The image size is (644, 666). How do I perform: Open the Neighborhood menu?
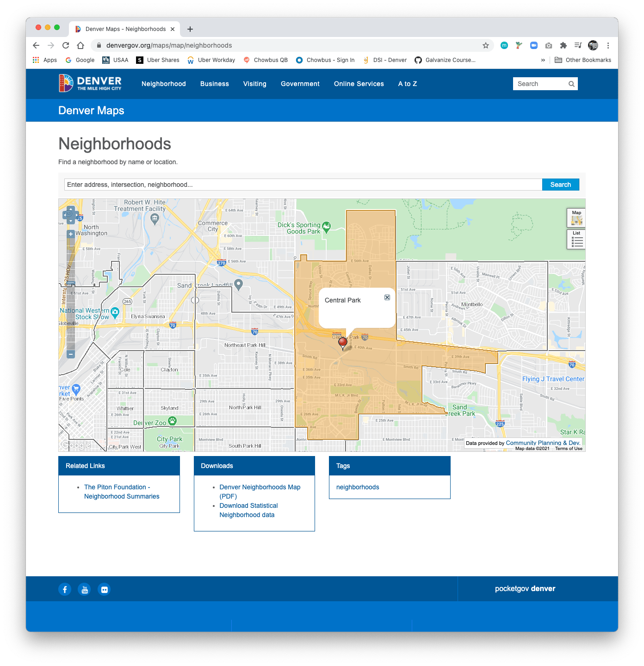pos(164,84)
